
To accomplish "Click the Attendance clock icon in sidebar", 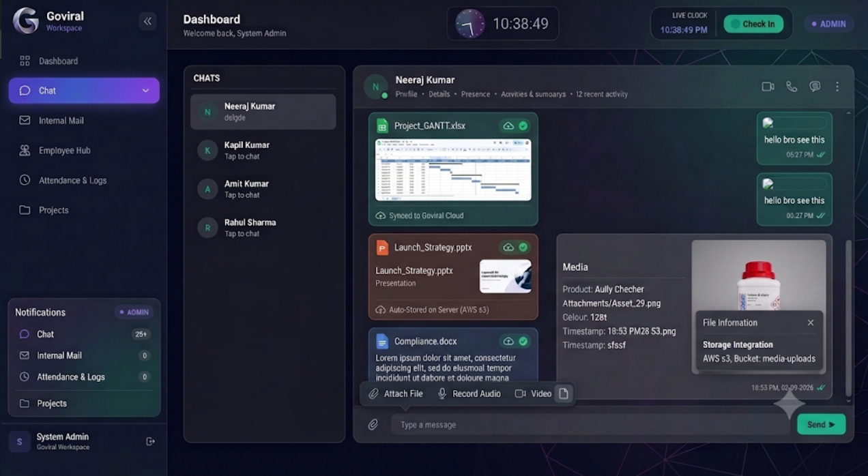I will point(25,180).
